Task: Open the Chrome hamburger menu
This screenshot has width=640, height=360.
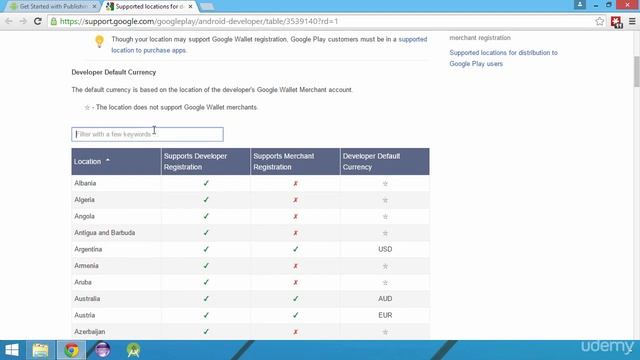Action: coord(632,21)
